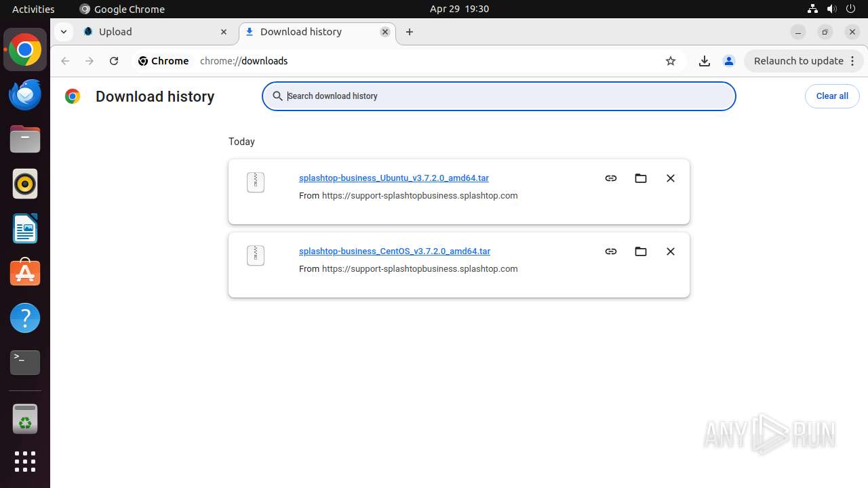The image size is (868, 488).
Task: Open Rhythmbox from the dock
Action: pyautogui.click(x=25, y=184)
